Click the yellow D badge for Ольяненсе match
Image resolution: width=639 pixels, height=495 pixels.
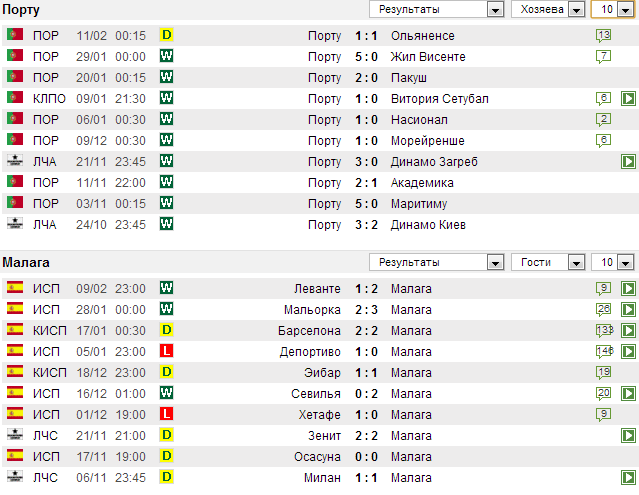(x=167, y=35)
